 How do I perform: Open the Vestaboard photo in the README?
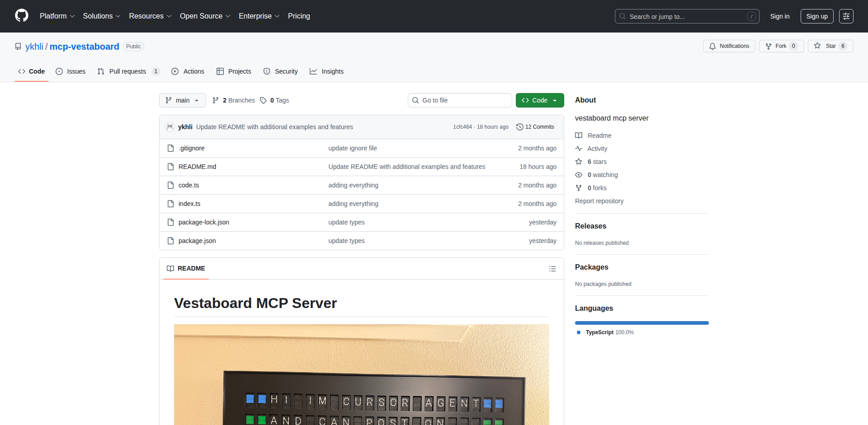click(362, 374)
